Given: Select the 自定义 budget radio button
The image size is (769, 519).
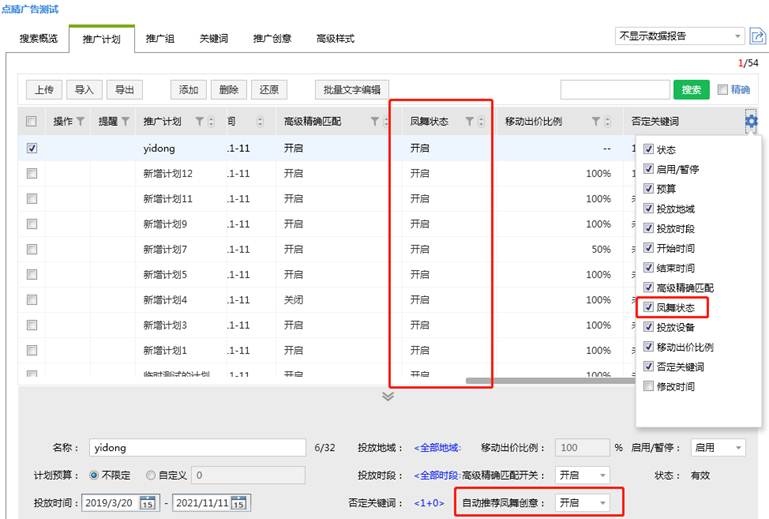Looking at the screenshot, I should pos(151,475).
